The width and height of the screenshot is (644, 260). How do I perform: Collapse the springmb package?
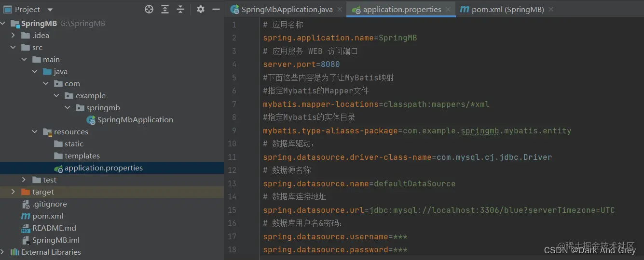coord(68,108)
